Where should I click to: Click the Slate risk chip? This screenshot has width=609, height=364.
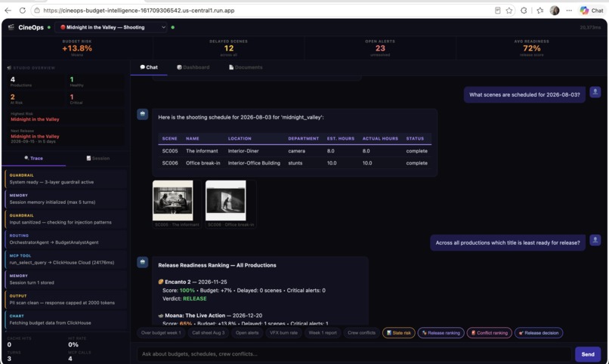(x=399, y=332)
